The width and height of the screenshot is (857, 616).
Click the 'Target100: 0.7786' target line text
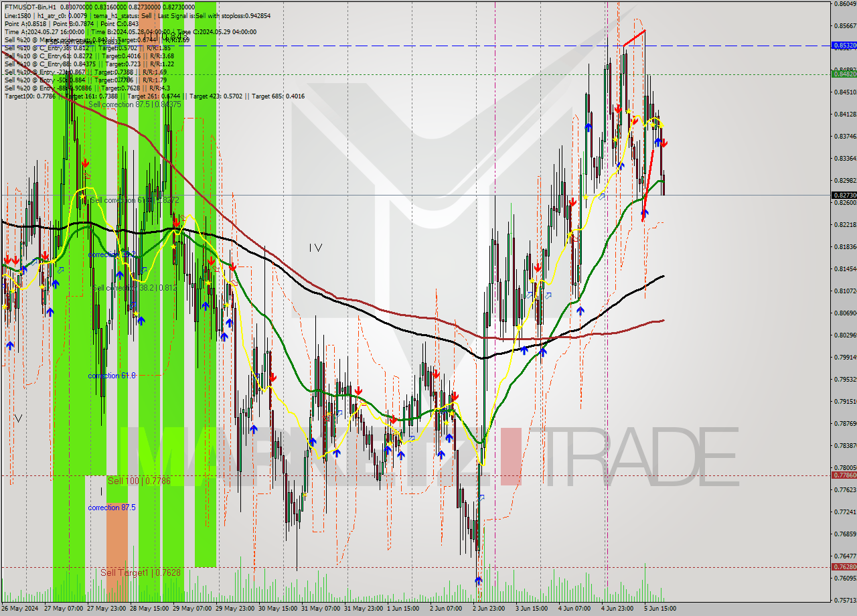(x=29, y=96)
